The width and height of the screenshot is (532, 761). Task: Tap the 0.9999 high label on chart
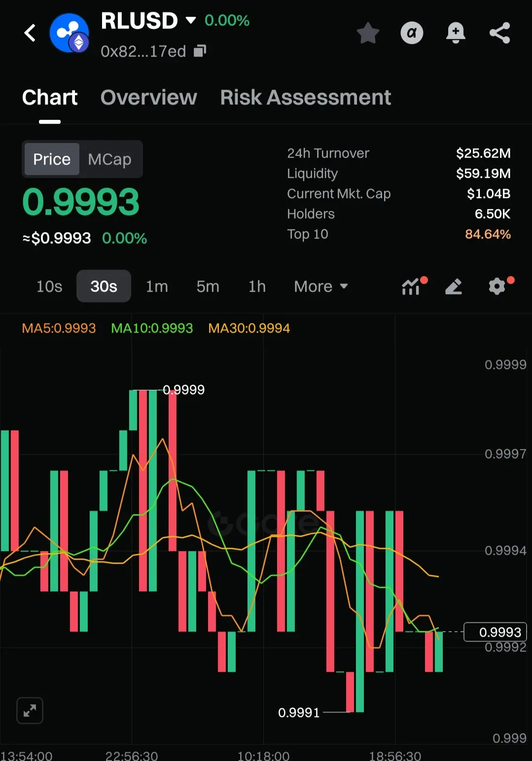(183, 390)
